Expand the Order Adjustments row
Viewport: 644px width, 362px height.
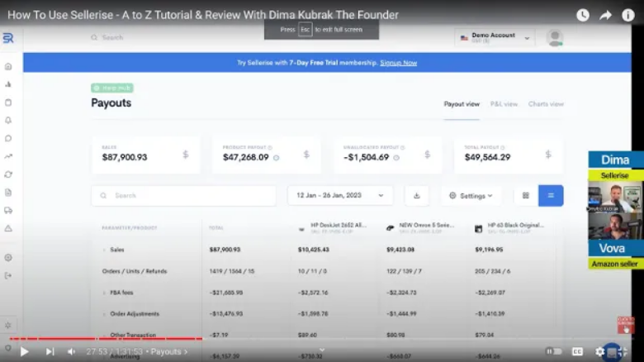[x=104, y=314]
